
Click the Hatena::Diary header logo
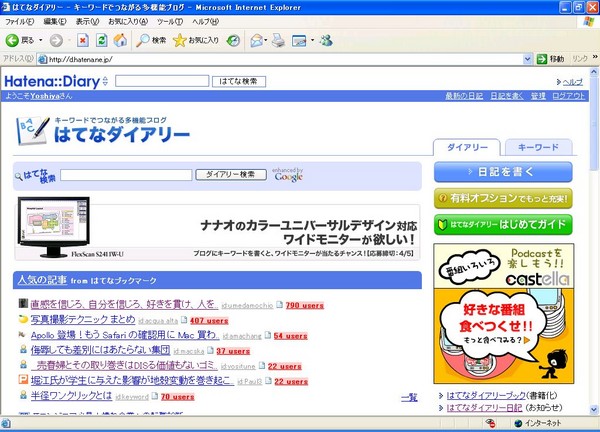click(x=52, y=82)
